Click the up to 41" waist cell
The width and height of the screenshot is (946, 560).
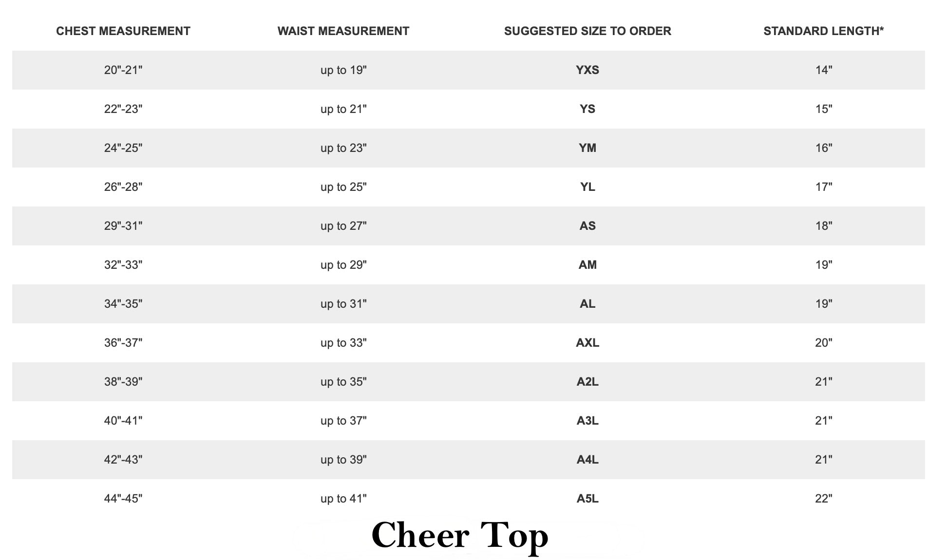coord(343,499)
